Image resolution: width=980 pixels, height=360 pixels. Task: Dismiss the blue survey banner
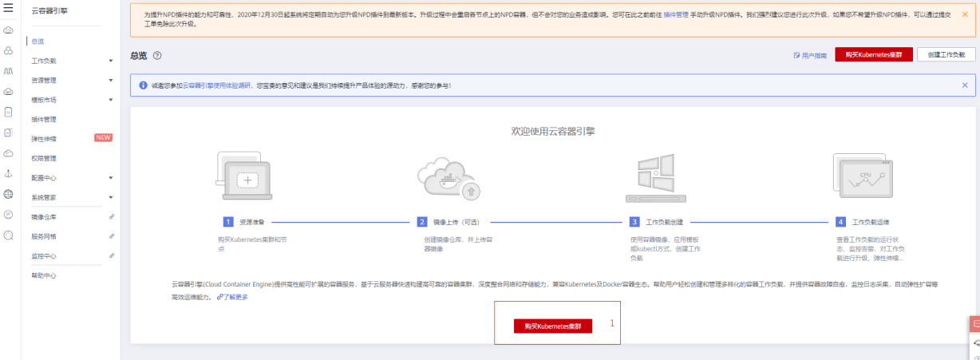coord(965,85)
